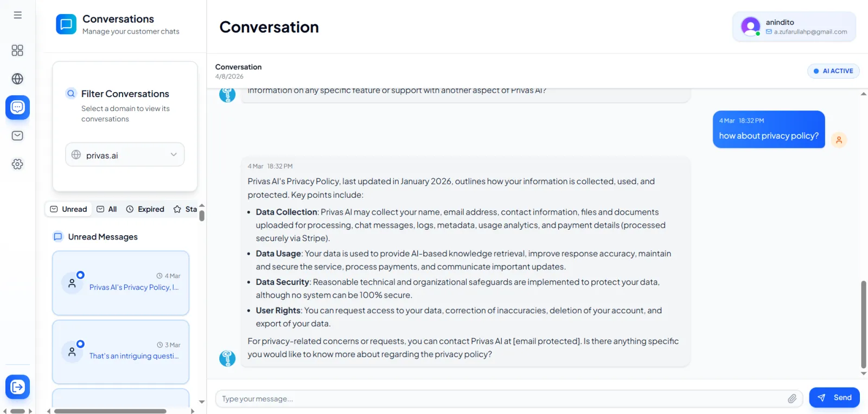Click the 'Filter Conversations' heading
This screenshot has width=868, height=414.
[x=125, y=94]
